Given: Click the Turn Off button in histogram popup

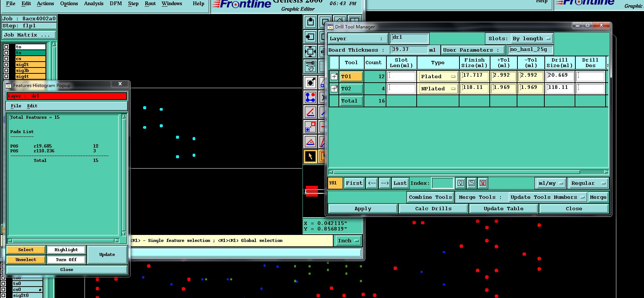Looking at the screenshot, I should [x=66, y=260].
